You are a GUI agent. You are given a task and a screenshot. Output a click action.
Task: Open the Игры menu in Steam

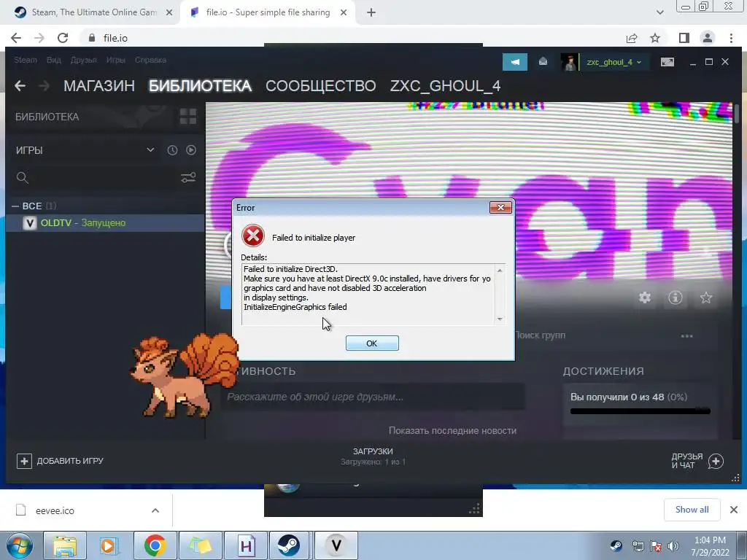click(x=115, y=60)
